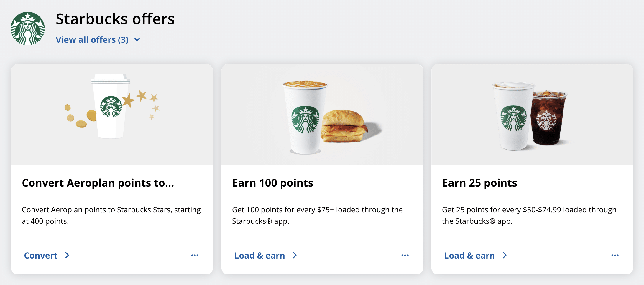644x285 pixels.
Task: Click Load & earn under Earn 25 points
Action: click(469, 255)
